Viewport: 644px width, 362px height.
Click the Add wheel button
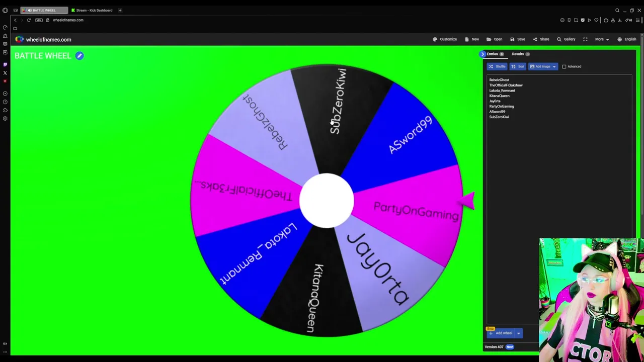501,333
